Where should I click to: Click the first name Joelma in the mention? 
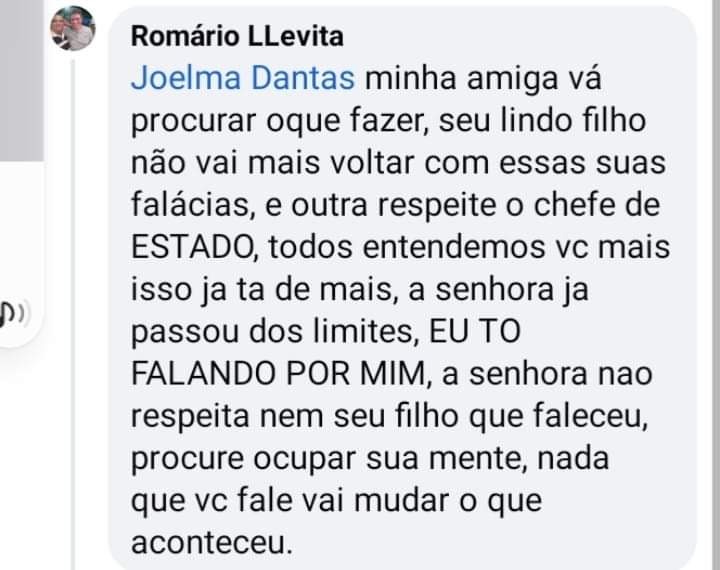(186, 78)
